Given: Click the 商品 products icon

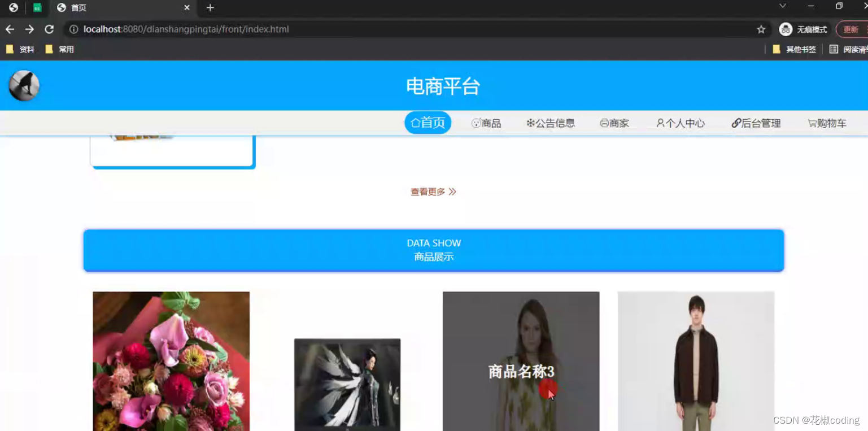Looking at the screenshot, I should click(476, 123).
